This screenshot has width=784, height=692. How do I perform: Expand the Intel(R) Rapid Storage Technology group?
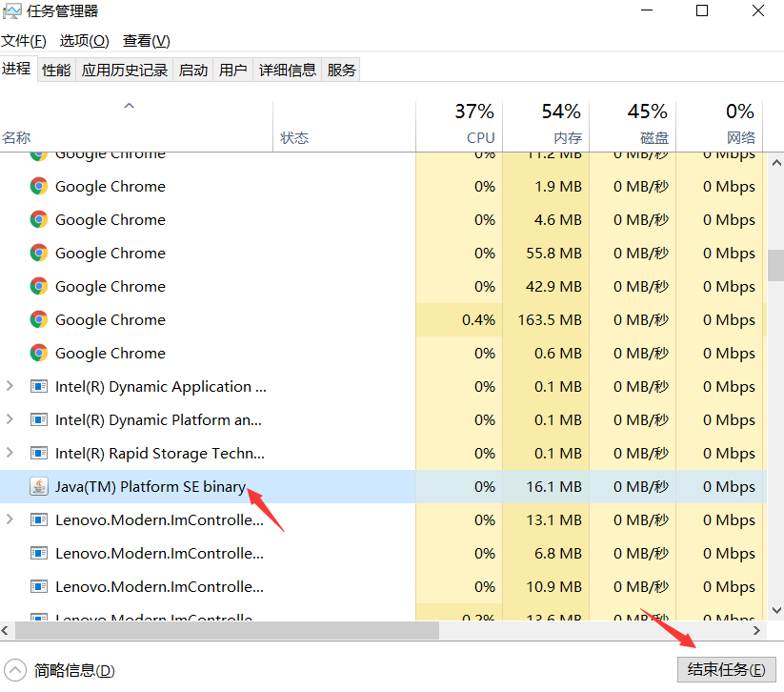10,453
